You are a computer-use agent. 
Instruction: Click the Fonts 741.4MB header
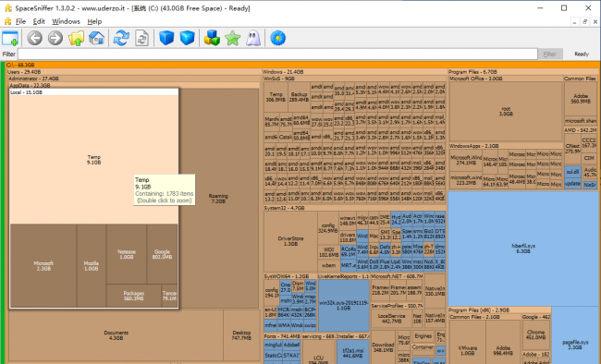(x=282, y=336)
